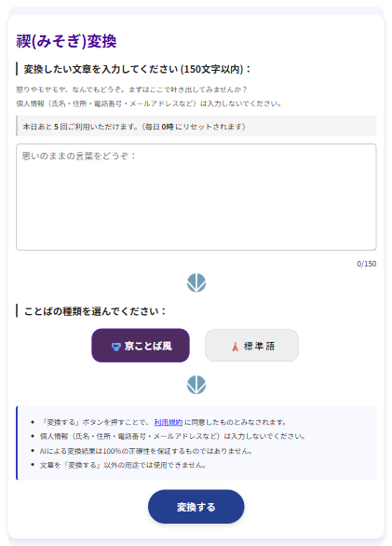The width and height of the screenshot is (392, 546).
Task: Click the 個人情報 warning bullet in the notice box
Action: (172, 436)
